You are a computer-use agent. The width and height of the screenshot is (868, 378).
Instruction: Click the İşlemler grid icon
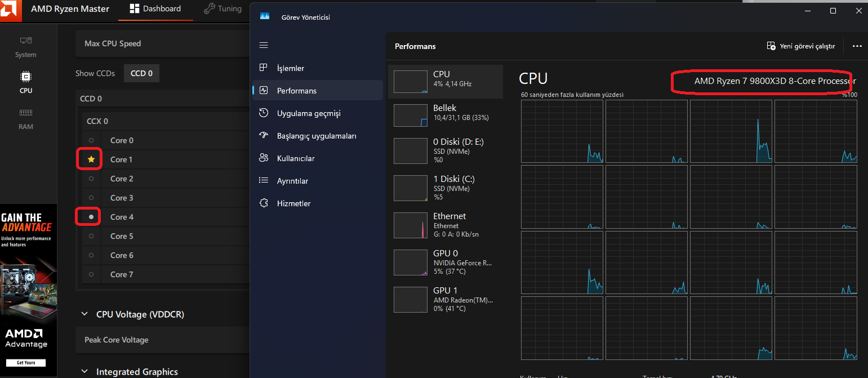263,68
